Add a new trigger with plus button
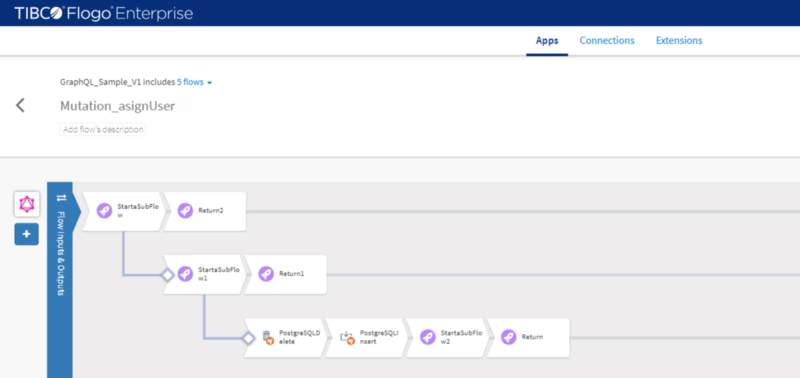The image size is (800, 378). pos(27,234)
